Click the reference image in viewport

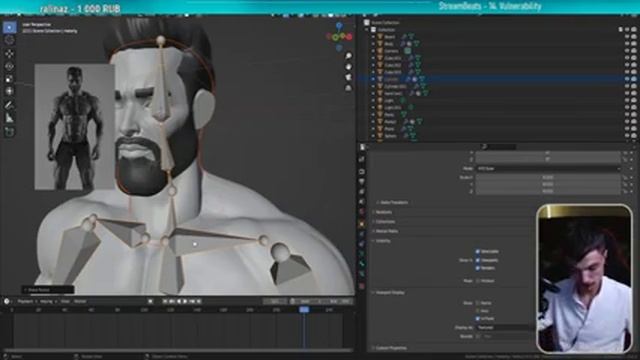(x=74, y=127)
